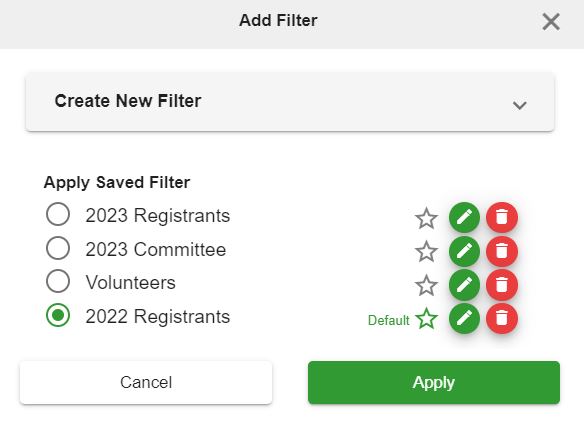Delete the 2023 Committee saved filter
Viewport: 584px width, 425px height.
[x=502, y=251]
